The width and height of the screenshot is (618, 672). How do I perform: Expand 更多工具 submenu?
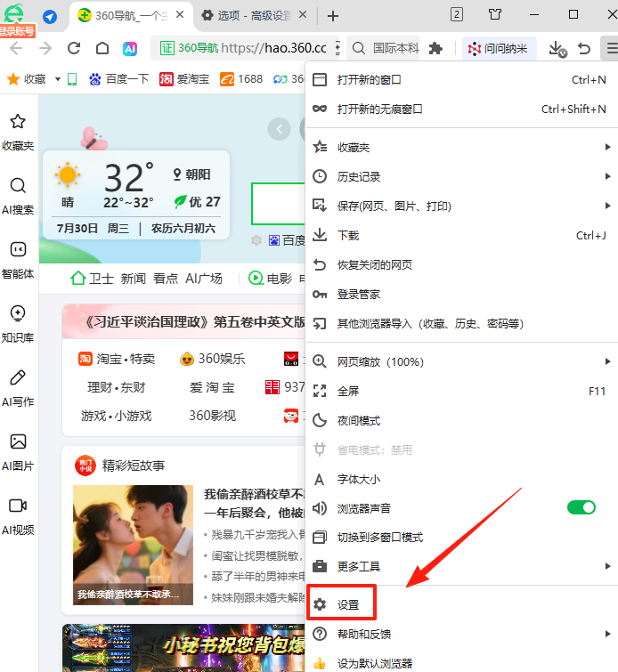(x=462, y=567)
